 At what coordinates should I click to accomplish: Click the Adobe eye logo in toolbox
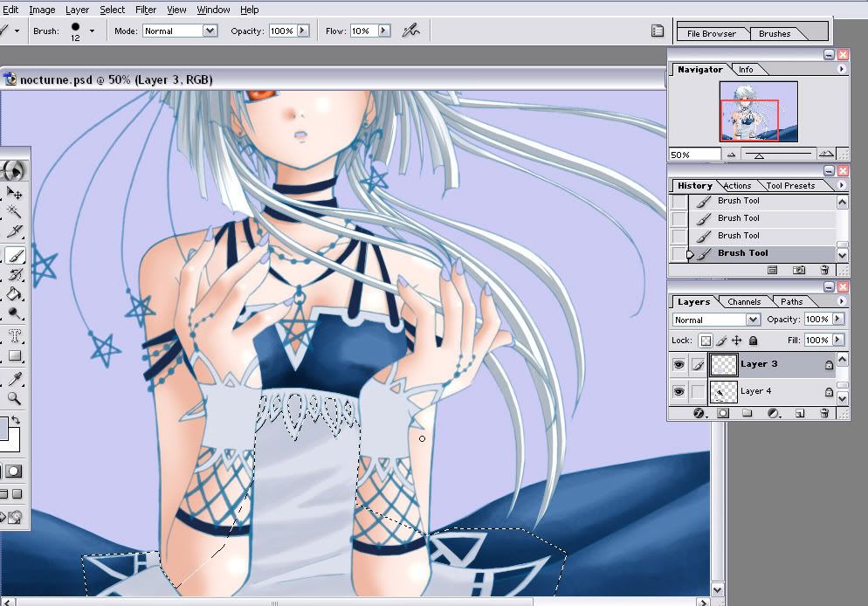pyautogui.click(x=12, y=170)
